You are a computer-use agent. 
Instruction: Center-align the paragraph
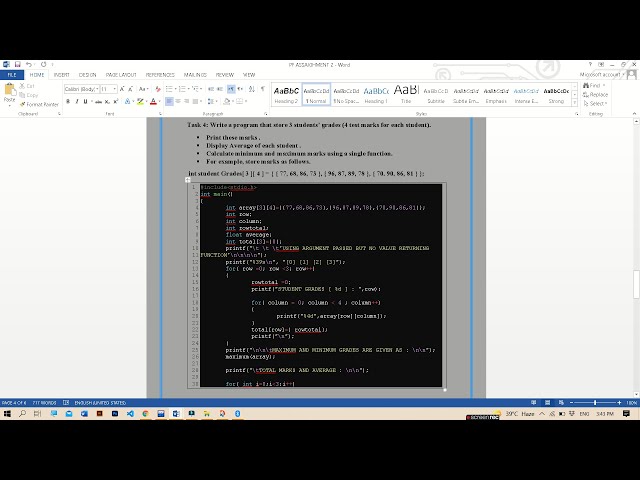point(178,101)
